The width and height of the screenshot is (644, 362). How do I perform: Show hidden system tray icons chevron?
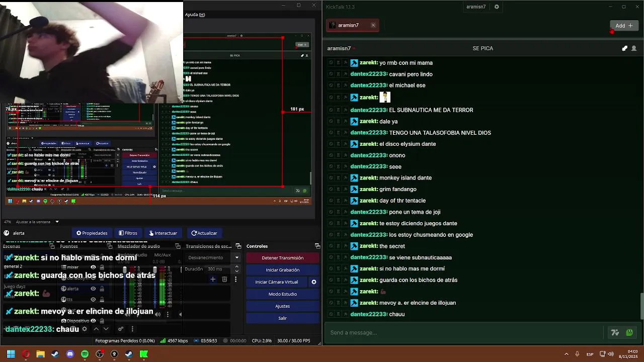[567, 354]
